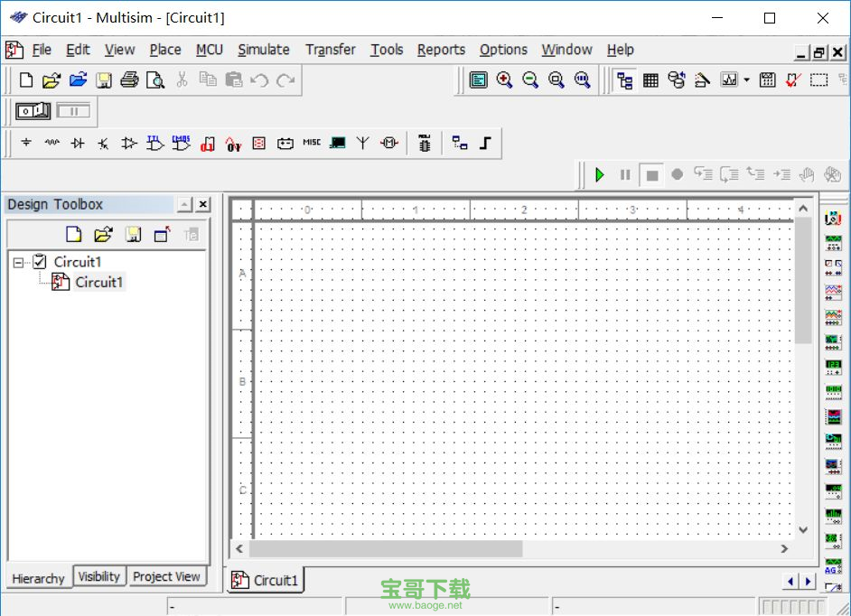Create a new design in Design Toolbox
Image resolution: width=851 pixels, height=616 pixels.
click(x=72, y=233)
